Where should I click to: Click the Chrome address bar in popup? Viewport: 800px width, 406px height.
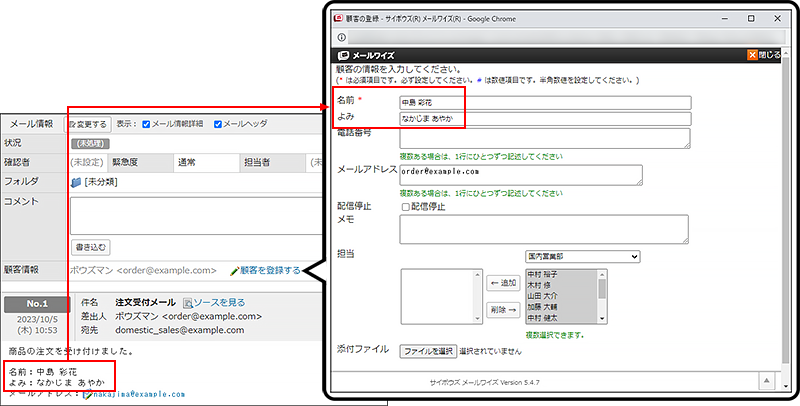566,37
